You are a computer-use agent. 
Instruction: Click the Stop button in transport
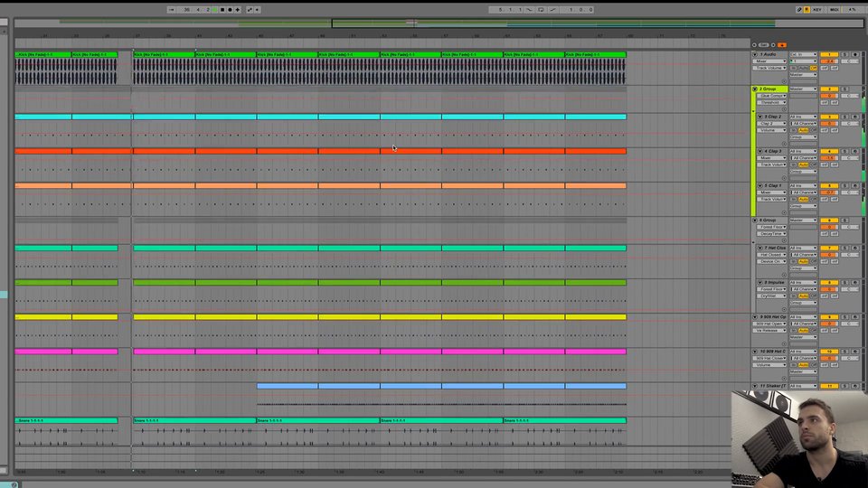(x=222, y=9)
